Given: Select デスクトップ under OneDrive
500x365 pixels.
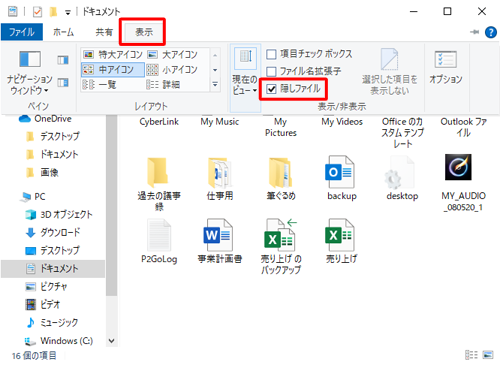Looking at the screenshot, I should [x=53, y=136].
